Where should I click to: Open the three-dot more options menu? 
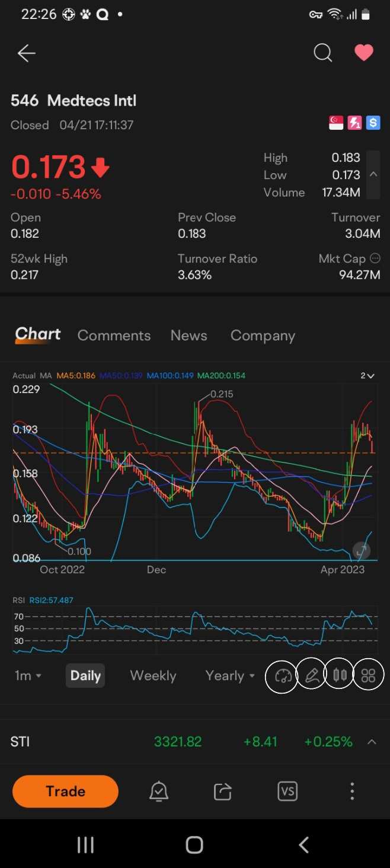point(352,792)
